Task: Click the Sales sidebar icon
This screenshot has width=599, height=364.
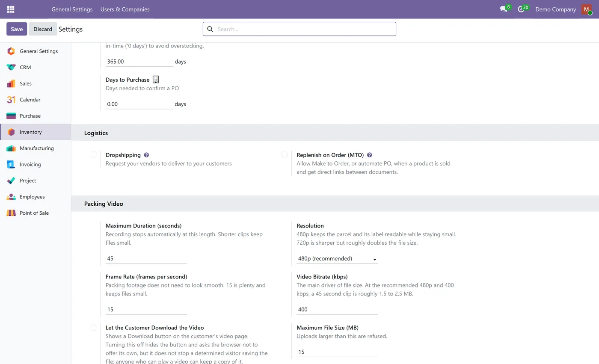Action: click(x=11, y=84)
